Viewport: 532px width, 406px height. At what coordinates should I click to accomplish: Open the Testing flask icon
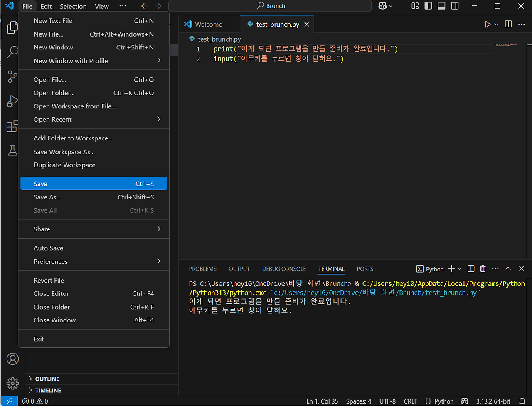(x=12, y=150)
